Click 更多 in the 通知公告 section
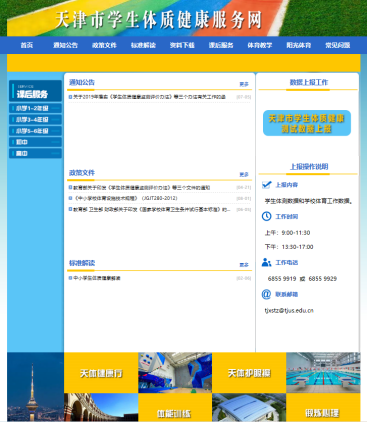 (x=244, y=84)
